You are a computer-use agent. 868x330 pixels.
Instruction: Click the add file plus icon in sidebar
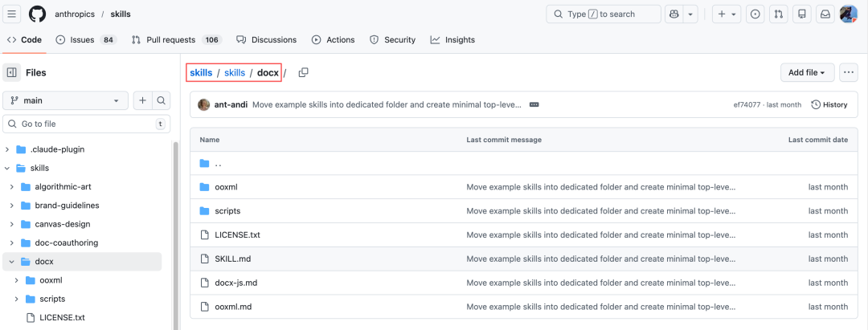point(143,100)
